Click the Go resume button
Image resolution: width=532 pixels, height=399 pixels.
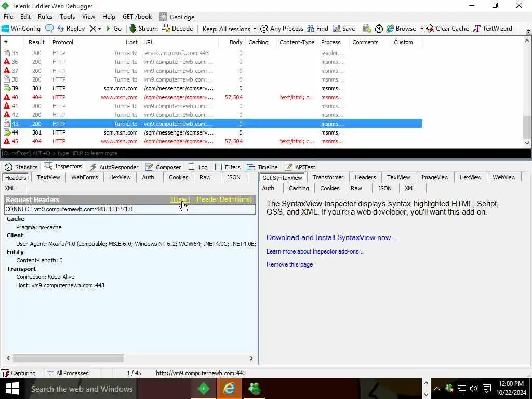[x=114, y=29]
